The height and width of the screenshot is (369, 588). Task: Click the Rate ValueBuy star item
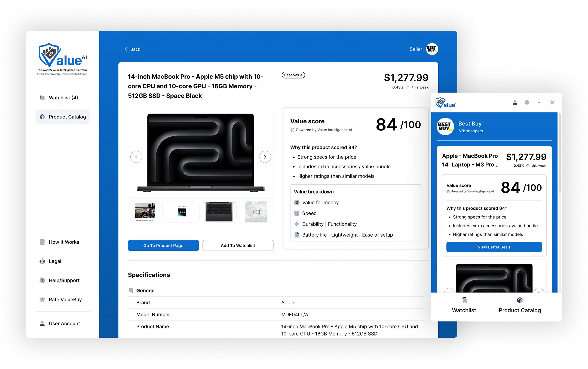pyautogui.click(x=65, y=300)
